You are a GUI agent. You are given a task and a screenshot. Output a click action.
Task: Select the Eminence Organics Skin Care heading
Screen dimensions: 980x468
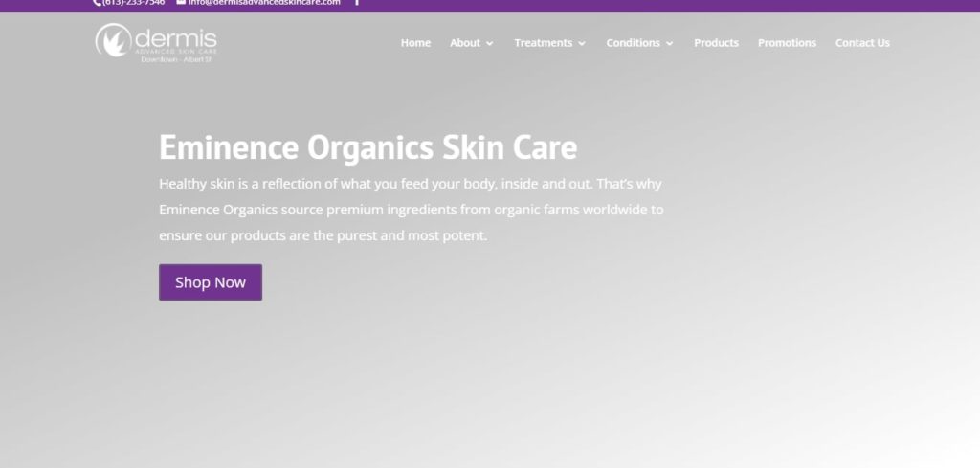pos(368,147)
